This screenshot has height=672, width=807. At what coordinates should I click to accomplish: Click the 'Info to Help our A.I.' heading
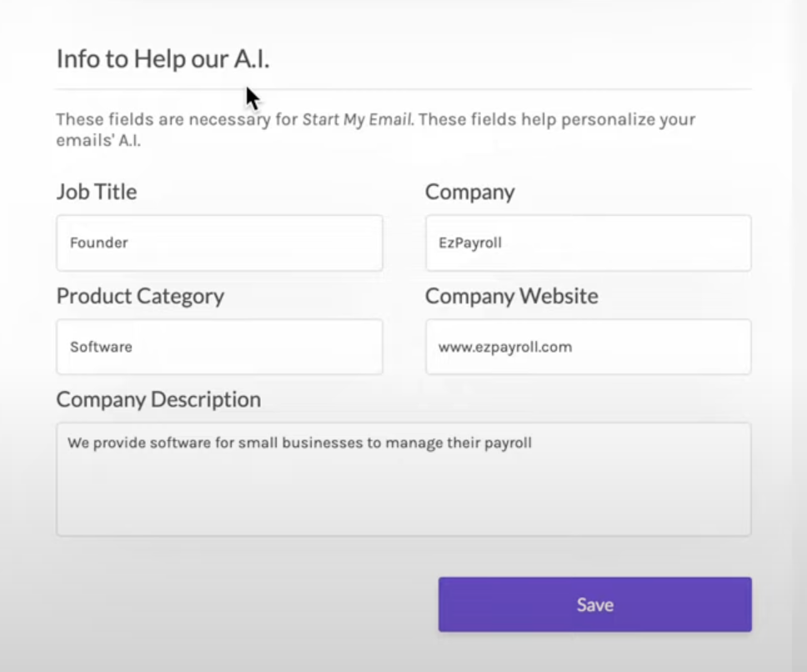(163, 58)
